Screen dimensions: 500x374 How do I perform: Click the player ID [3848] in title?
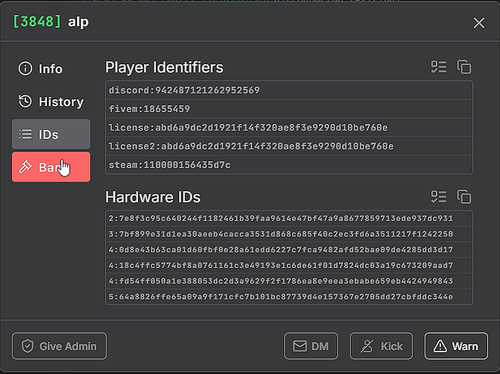[37, 22]
